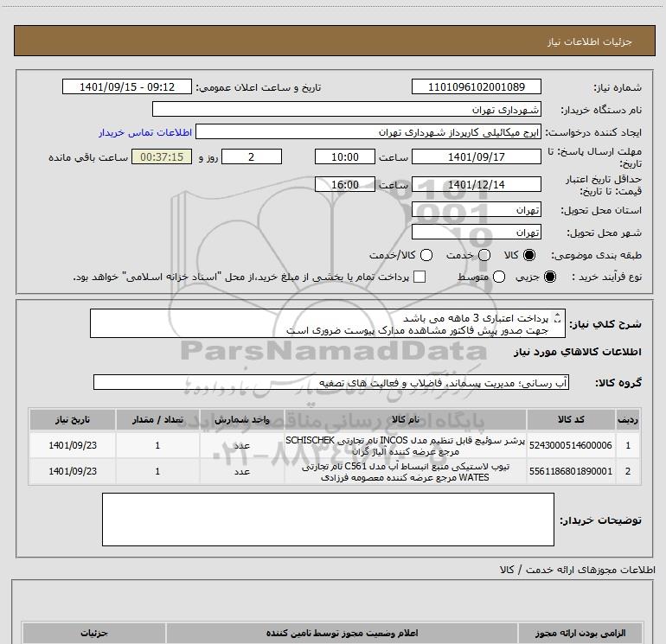
Task: Click the توضیحات خریدار text area
Action: tap(328, 520)
